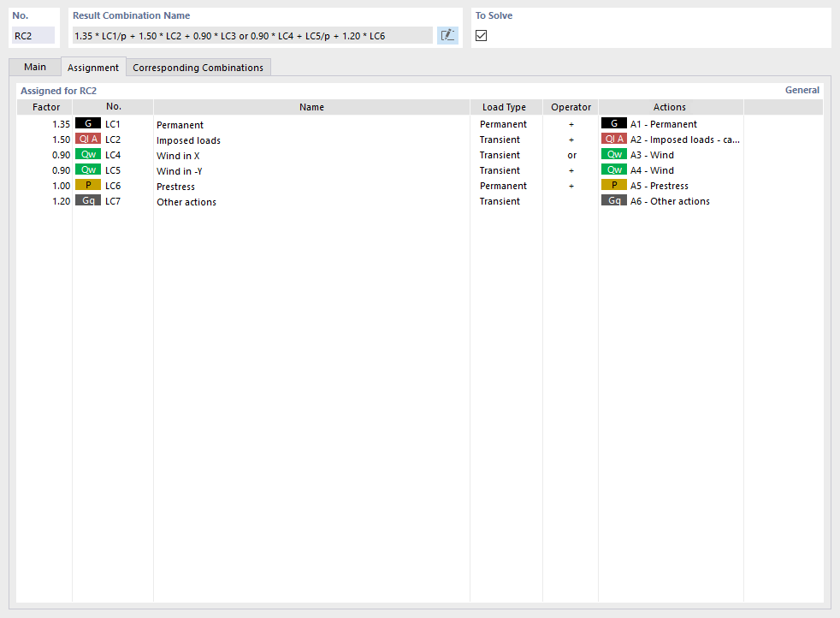Open the plus operator dropdown after LC1
This screenshot has height=618, width=840.
(571, 123)
